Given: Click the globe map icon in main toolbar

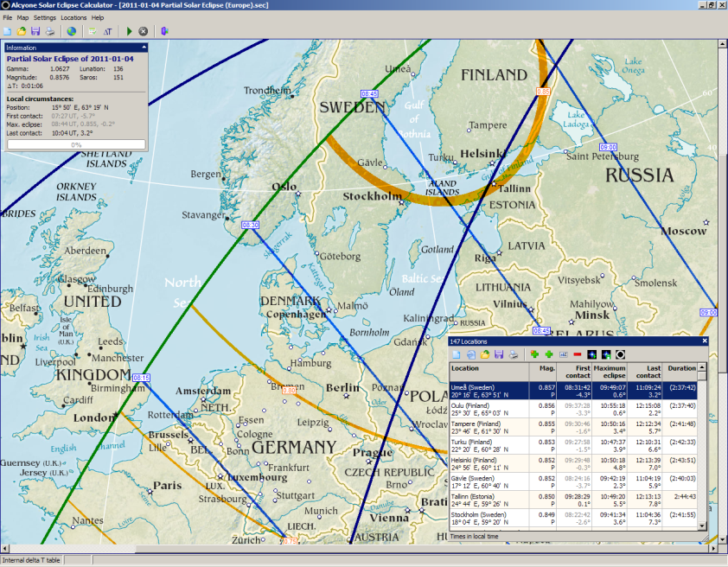Looking at the screenshot, I should [x=71, y=31].
